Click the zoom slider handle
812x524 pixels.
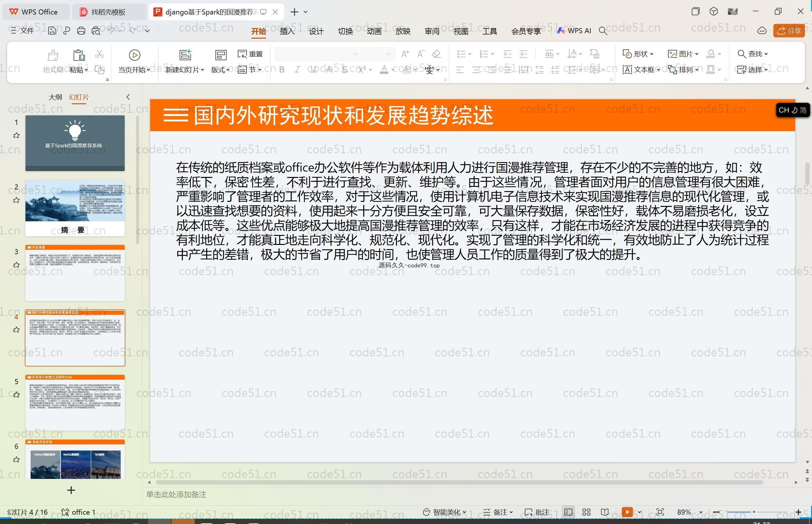pos(754,512)
